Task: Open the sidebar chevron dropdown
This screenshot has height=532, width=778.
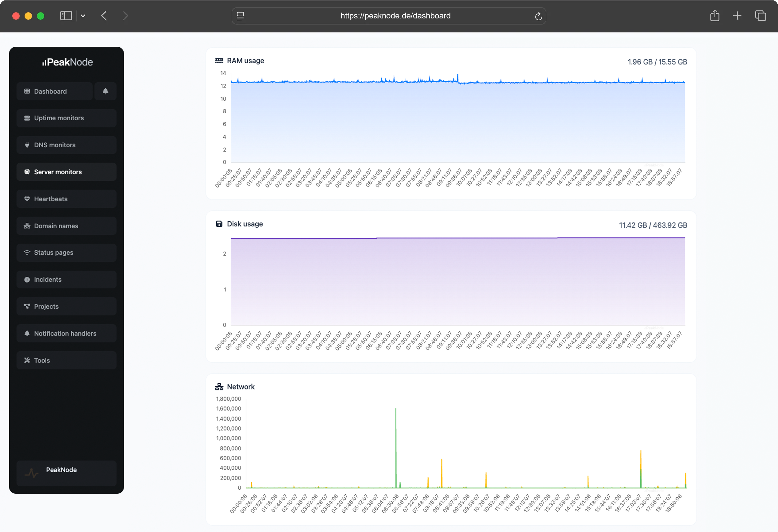Action: pyautogui.click(x=83, y=16)
